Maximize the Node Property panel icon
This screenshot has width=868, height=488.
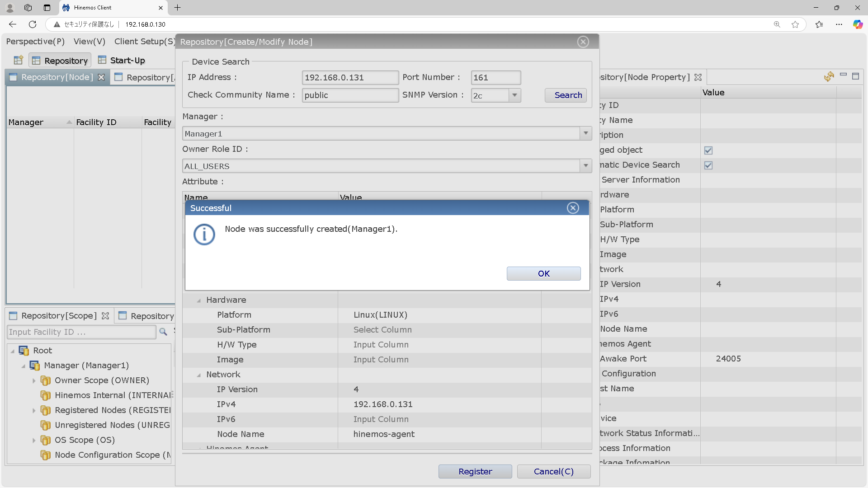point(855,76)
